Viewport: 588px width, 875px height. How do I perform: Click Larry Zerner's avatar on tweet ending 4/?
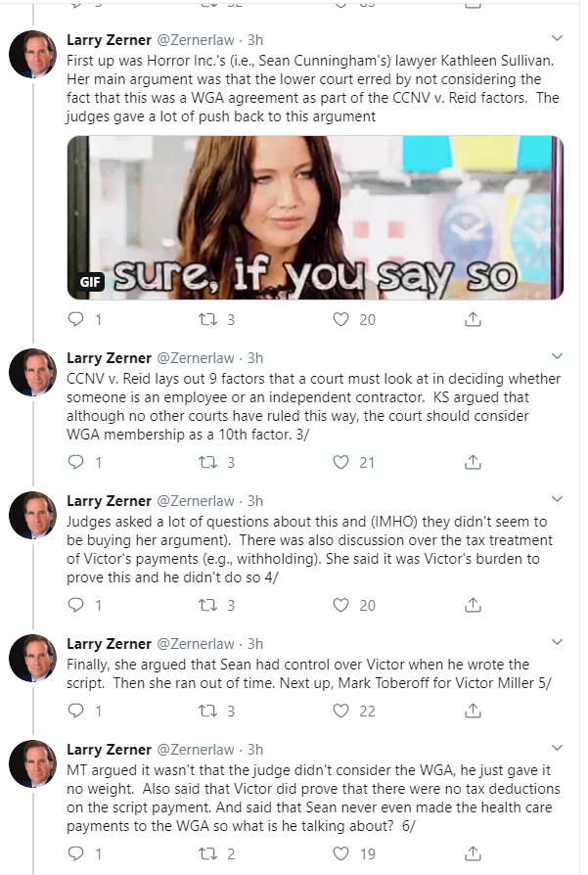coord(33,516)
